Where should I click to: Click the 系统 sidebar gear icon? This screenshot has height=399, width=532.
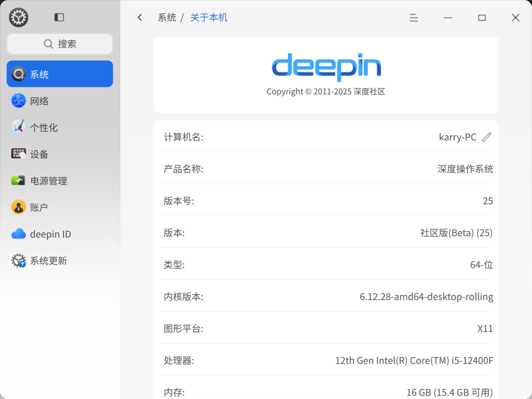tap(19, 74)
